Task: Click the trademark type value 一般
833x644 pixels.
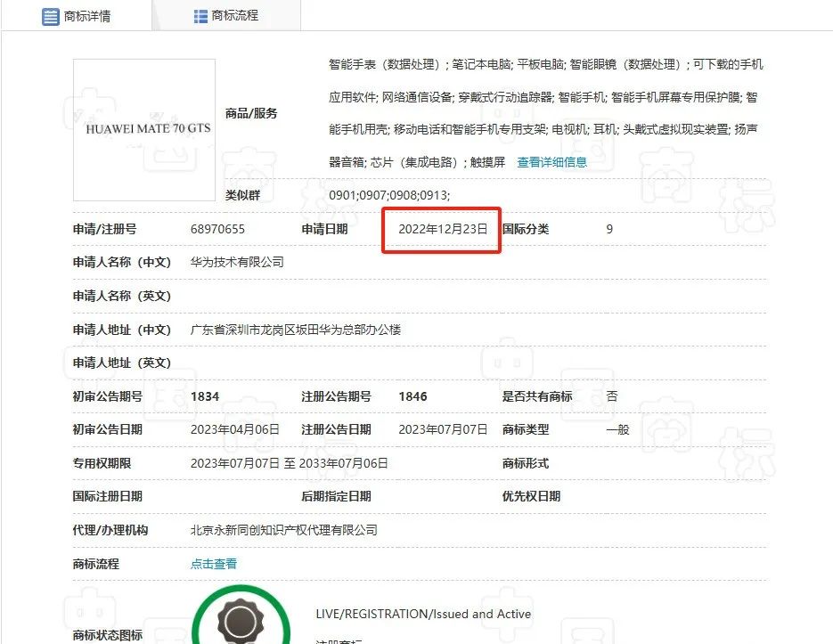Action: [617, 429]
